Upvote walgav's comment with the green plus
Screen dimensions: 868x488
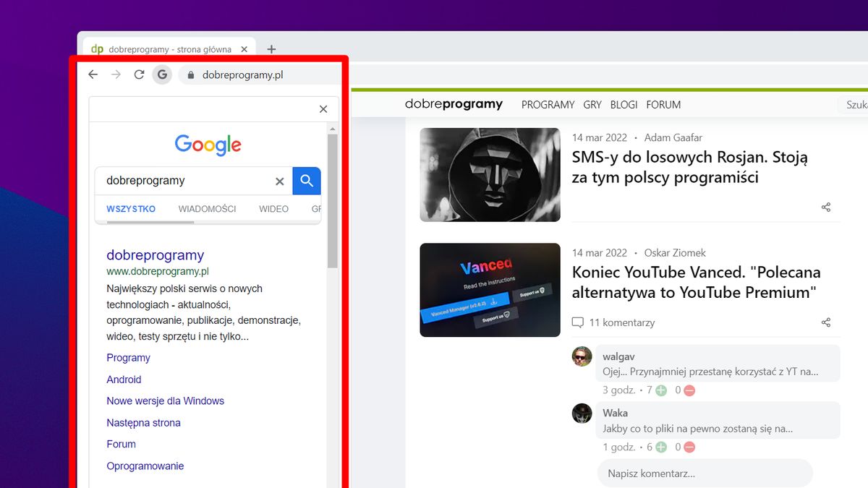(x=660, y=390)
